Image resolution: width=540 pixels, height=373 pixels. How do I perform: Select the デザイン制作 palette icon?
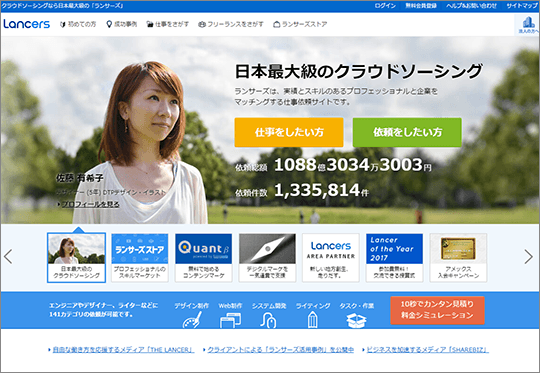pos(192,320)
